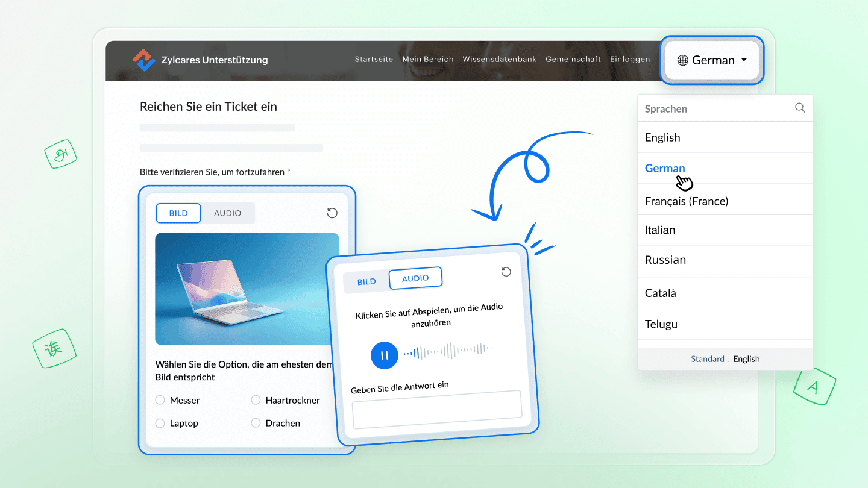Choose the Laptop radio option
Image resolution: width=868 pixels, height=488 pixels.
point(160,423)
